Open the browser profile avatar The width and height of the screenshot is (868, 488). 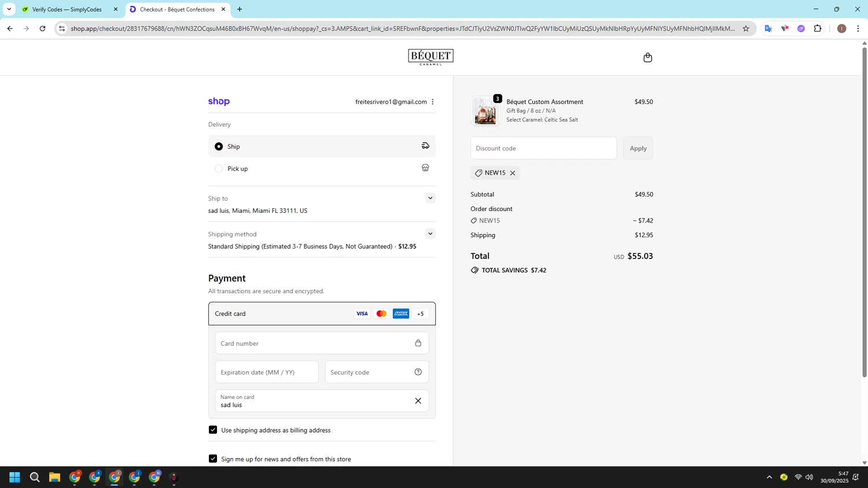[842, 28]
